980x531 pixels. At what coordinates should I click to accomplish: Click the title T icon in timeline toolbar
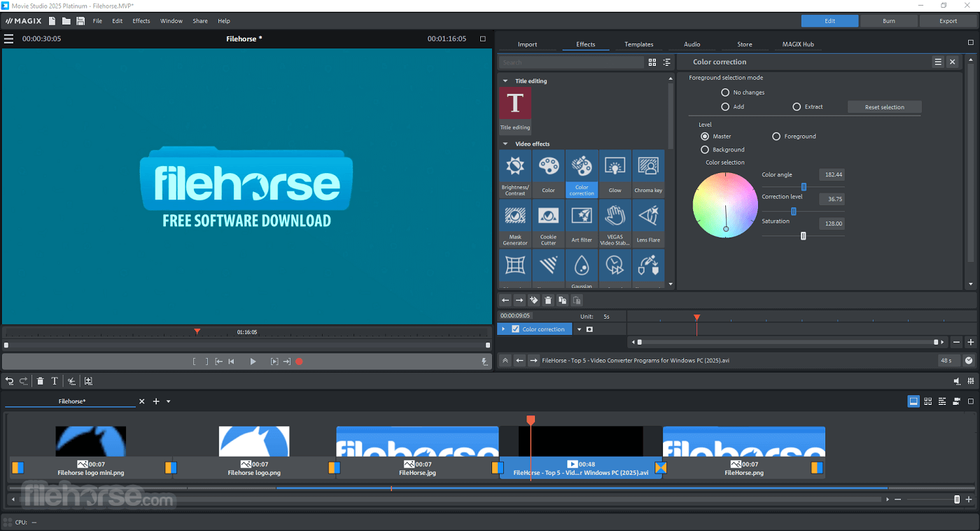54,381
